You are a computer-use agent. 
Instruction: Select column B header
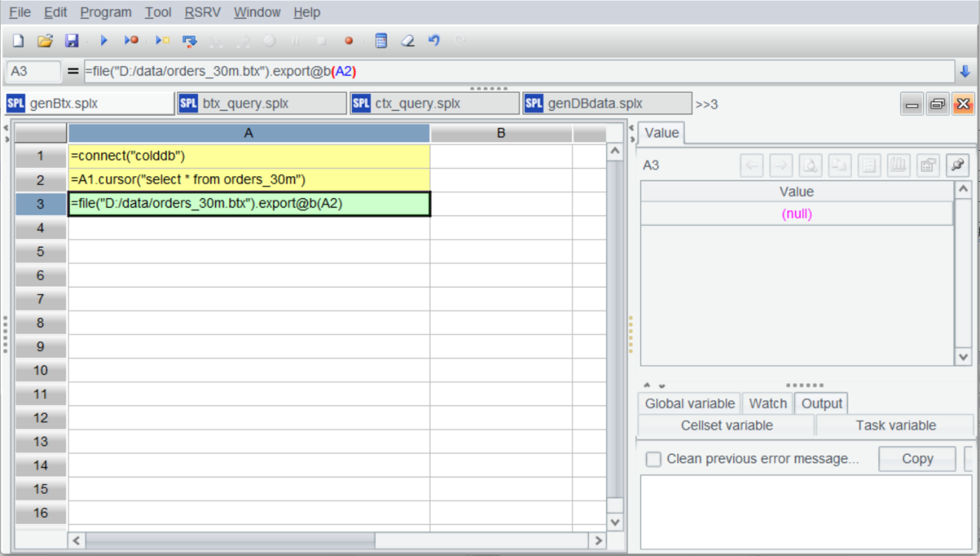click(x=501, y=133)
